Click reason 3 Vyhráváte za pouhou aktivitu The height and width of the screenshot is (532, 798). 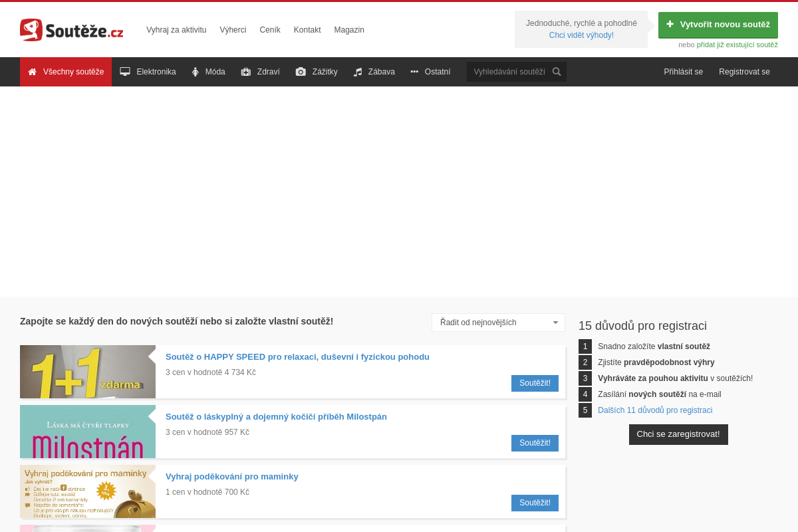click(675, 378)
